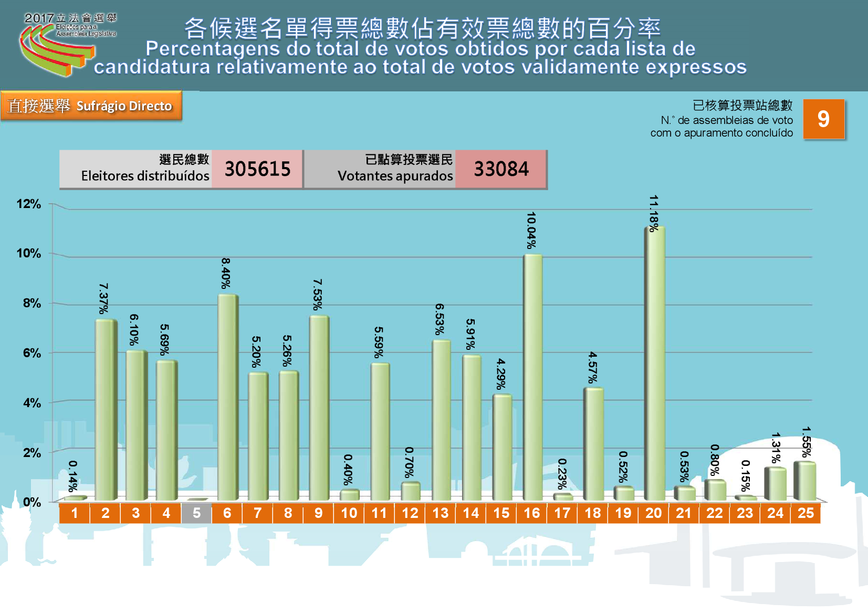The image size is (868, 613).
Task: Click list number 20 on the axis
Action: tap(653, 513)
